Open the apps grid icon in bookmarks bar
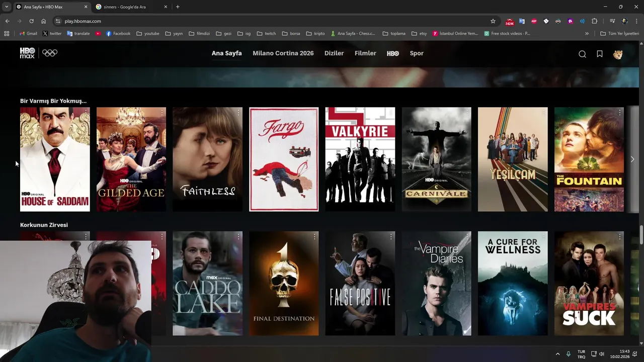 [x=7, y=34]
